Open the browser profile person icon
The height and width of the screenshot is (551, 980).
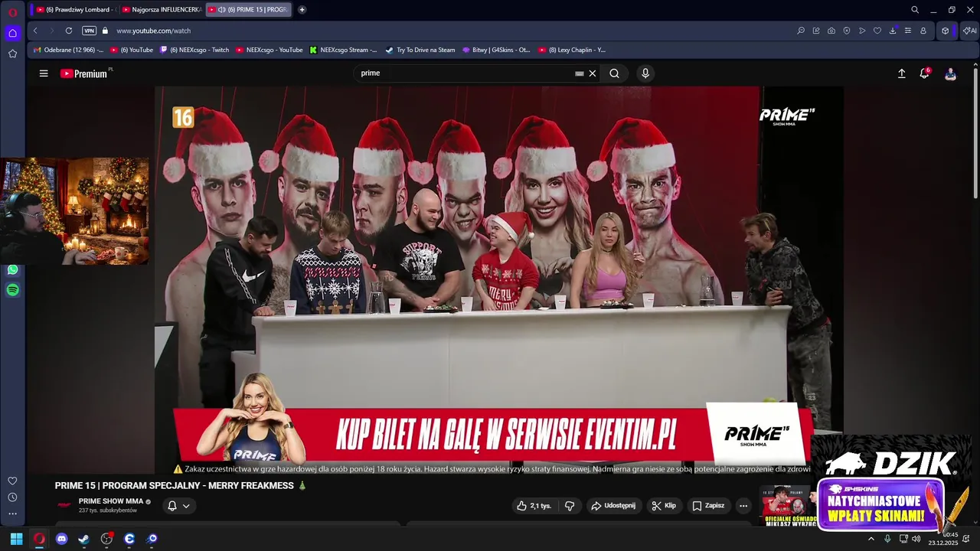click(x=923, y=31)
